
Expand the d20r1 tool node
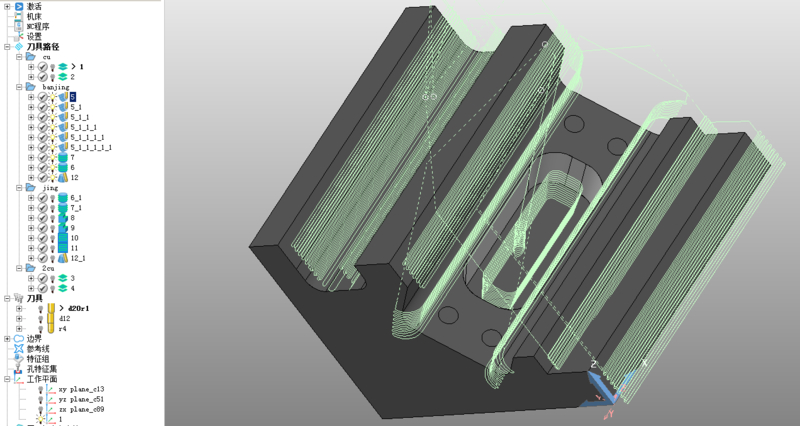coord(19,308)
